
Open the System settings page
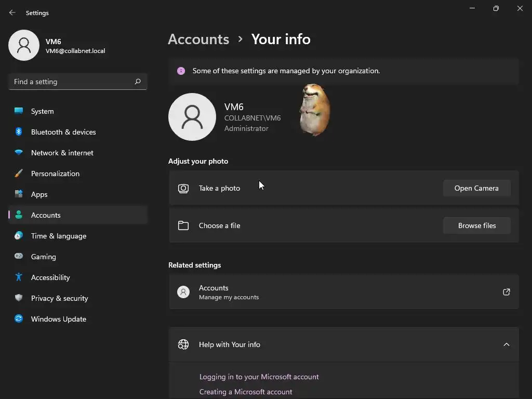point(78,111)
